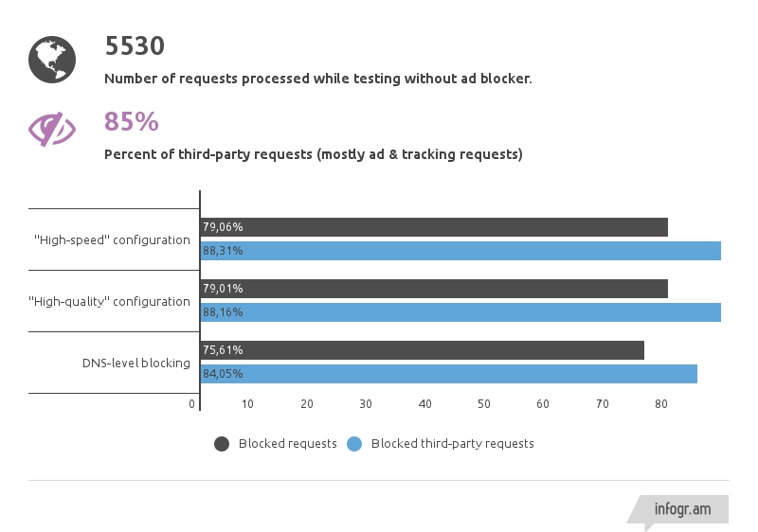The image size is (758, 532).
Task: Toggle the Blocked requests legend dot
Action: (223, 443)
